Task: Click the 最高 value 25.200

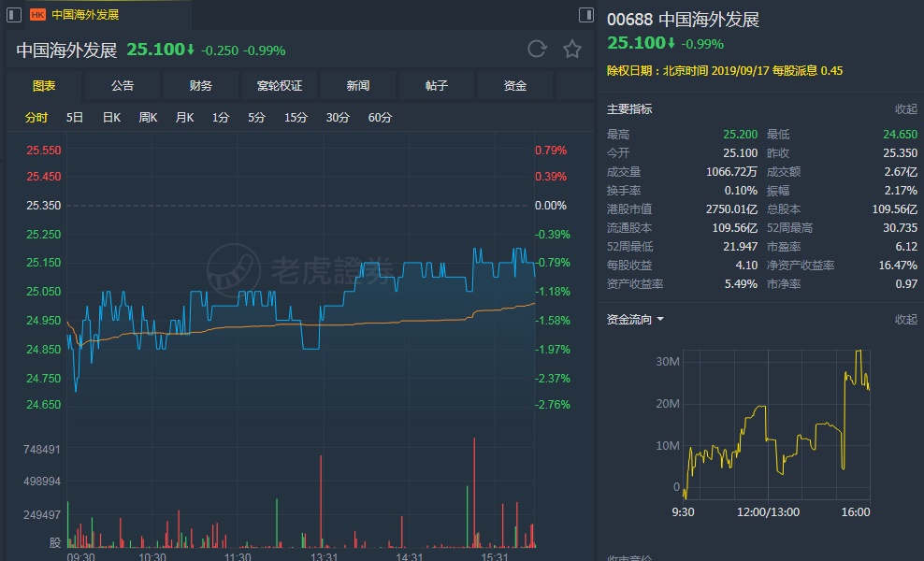Action: 740,135
